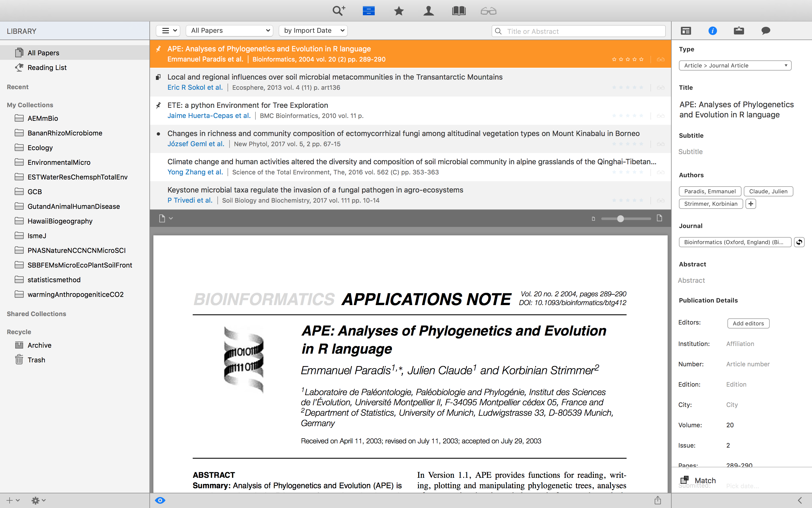
Task: Open the Authors person icon in top toolbar
Action: coord(429,11)
